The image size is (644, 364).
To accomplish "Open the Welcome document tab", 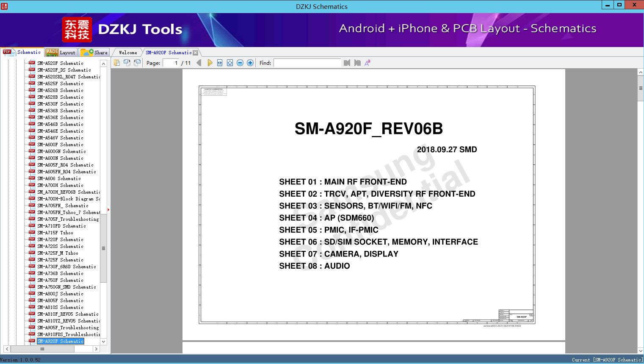I will click(x=128, y=53).
